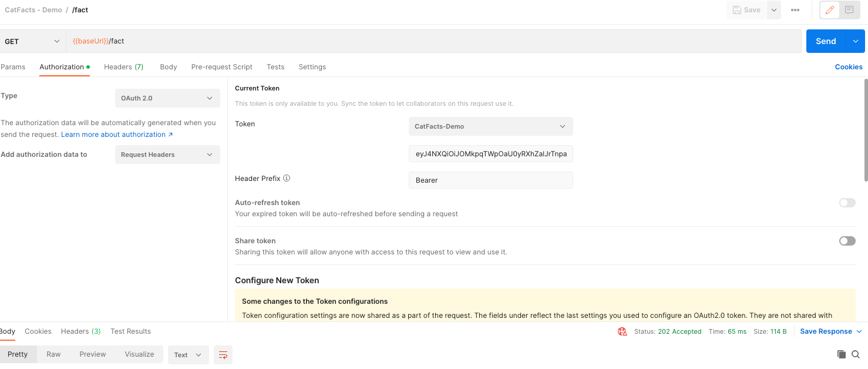Open the Test Results tab
868x369 pixels.
(x=131, y=331)
